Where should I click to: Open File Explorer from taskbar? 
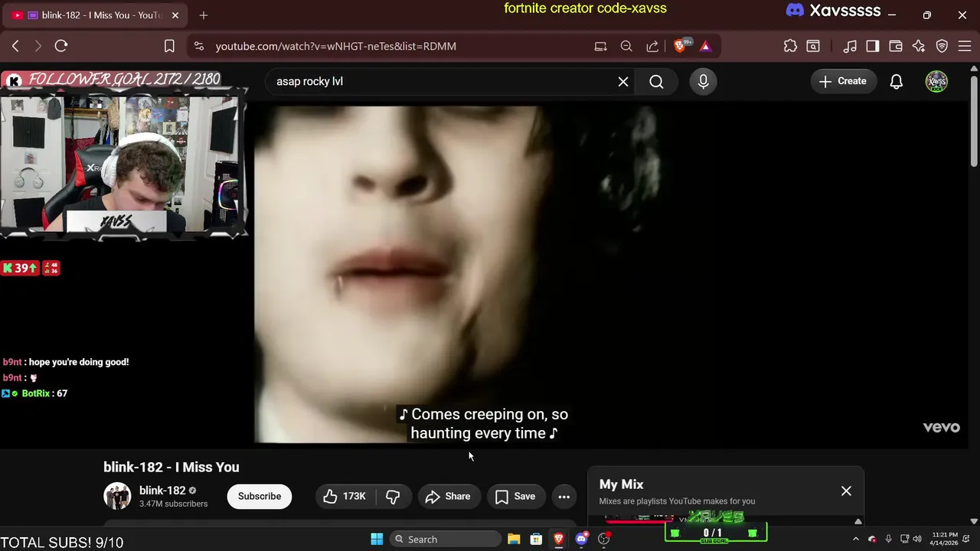click(514, 539)
